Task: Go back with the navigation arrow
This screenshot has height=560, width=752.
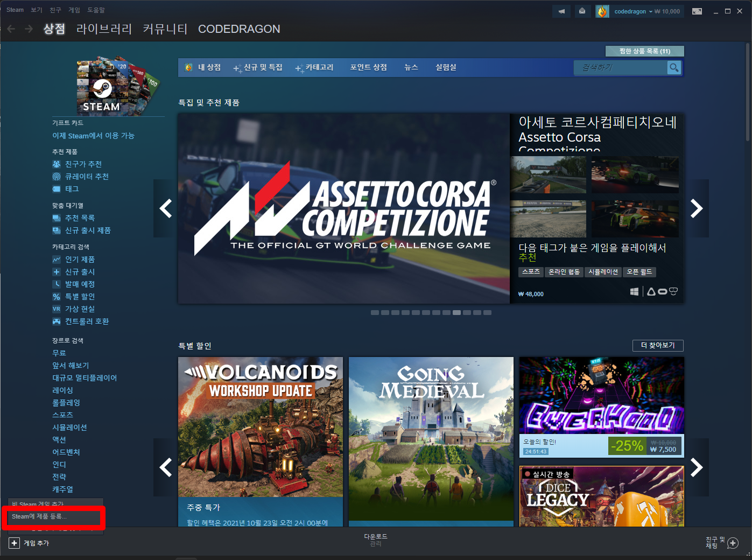Action: 11,29
